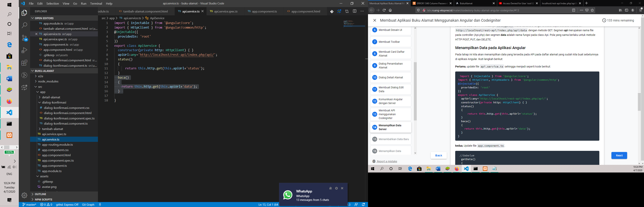644x207 pixels.
Task: Toggle split editor right
Action: tap(355, 11)
